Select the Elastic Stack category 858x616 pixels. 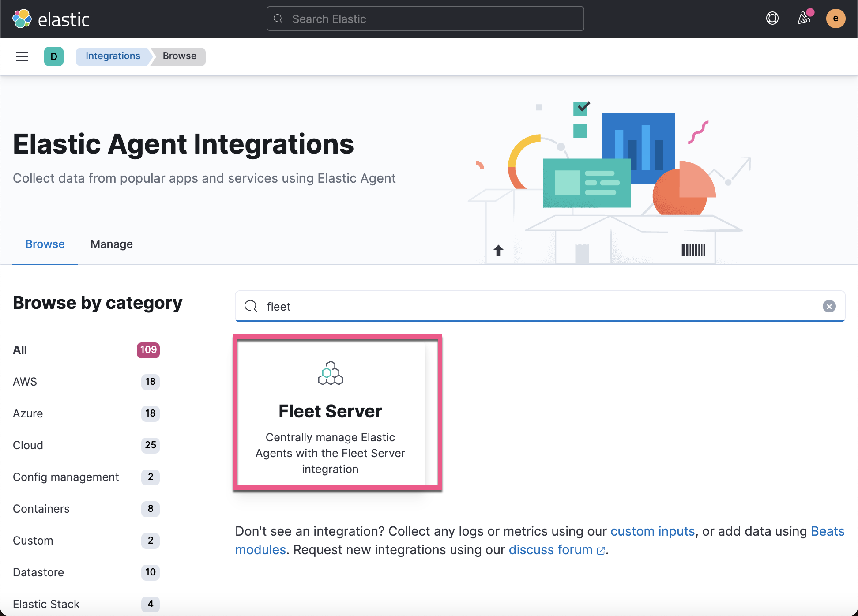coord(87,604)
